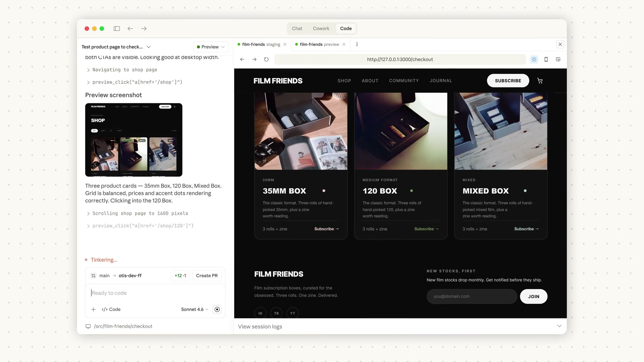Click the green dot beside 120 BOX
The width and height of the screenshot is (644, 362).
pos(412,191)
